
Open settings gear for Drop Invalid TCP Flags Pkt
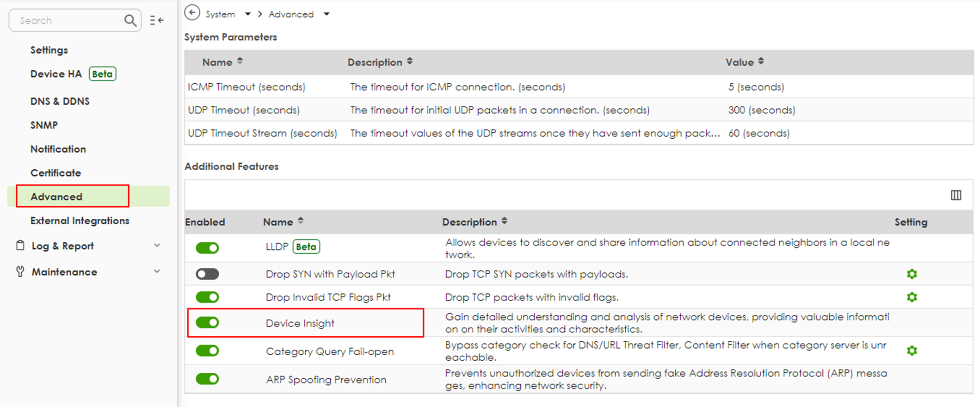click(912, 297)
